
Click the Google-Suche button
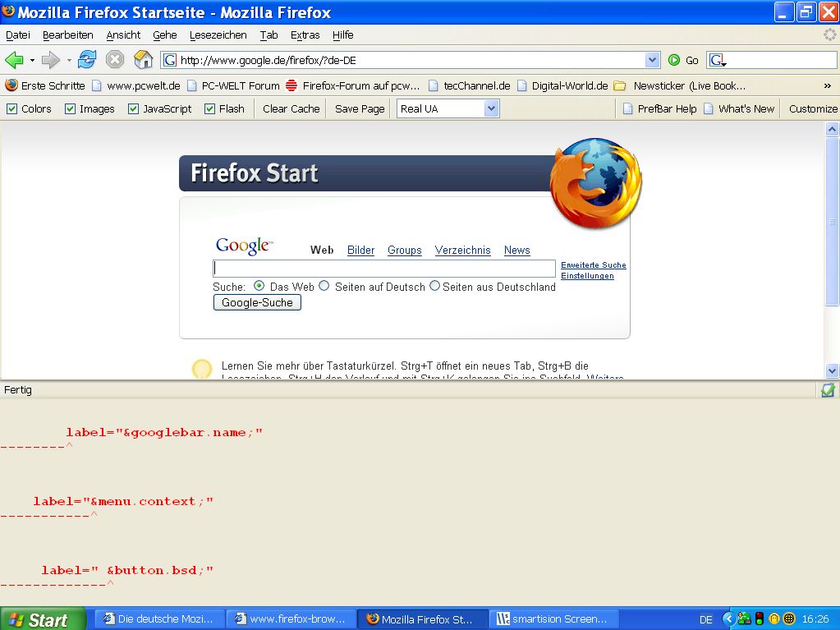tap(257, 302)
